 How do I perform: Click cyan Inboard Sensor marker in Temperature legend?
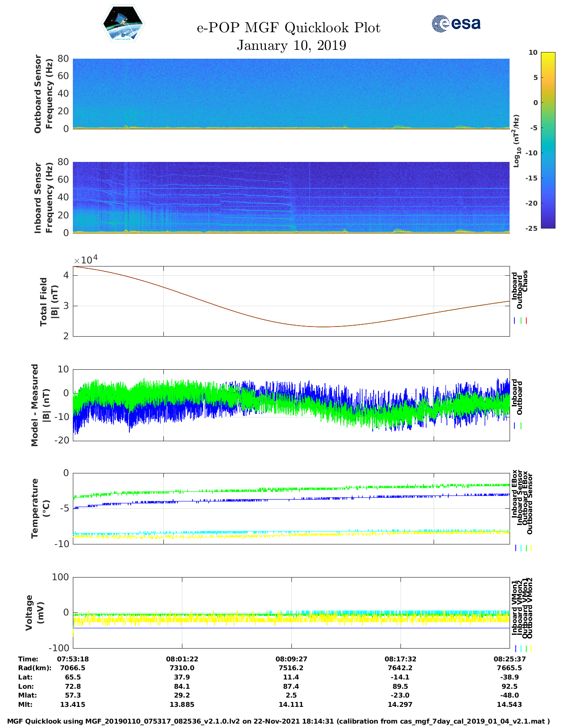coord(521,548)
